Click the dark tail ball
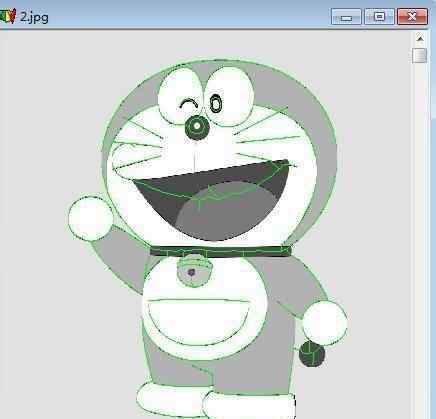Screen dimensions: 436x419 [x=312, y=354]
